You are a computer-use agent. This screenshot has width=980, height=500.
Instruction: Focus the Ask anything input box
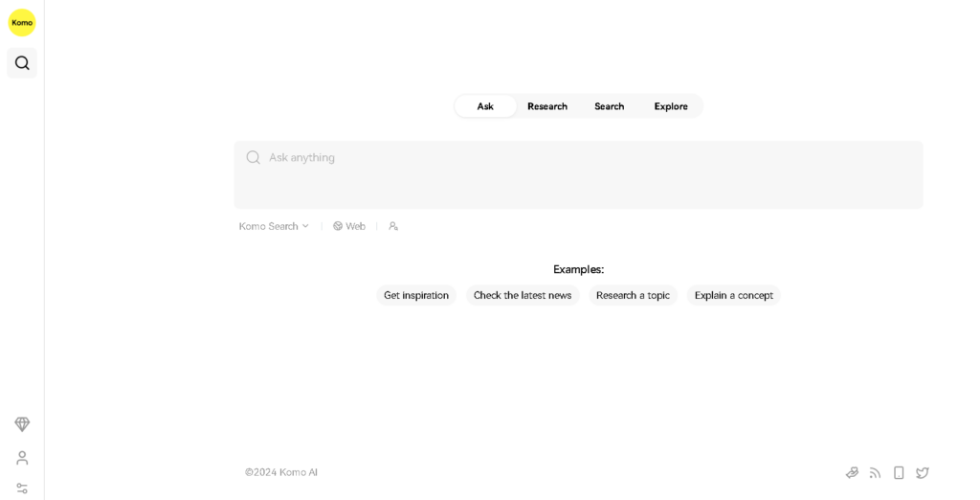(x=578, y=173)
